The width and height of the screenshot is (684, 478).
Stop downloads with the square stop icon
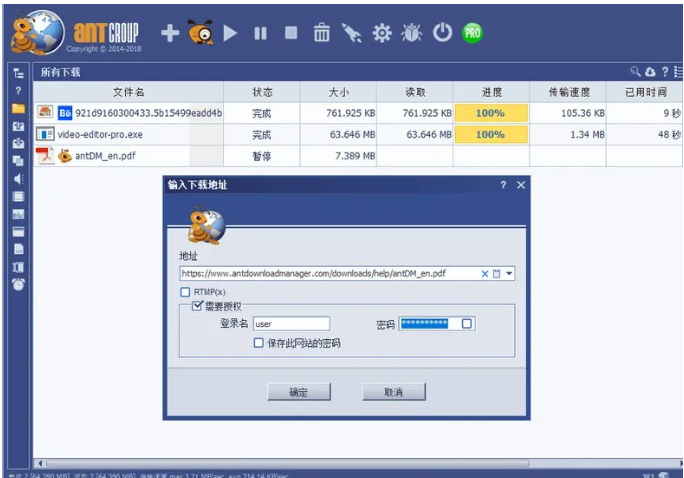click(x=291, y=33)
